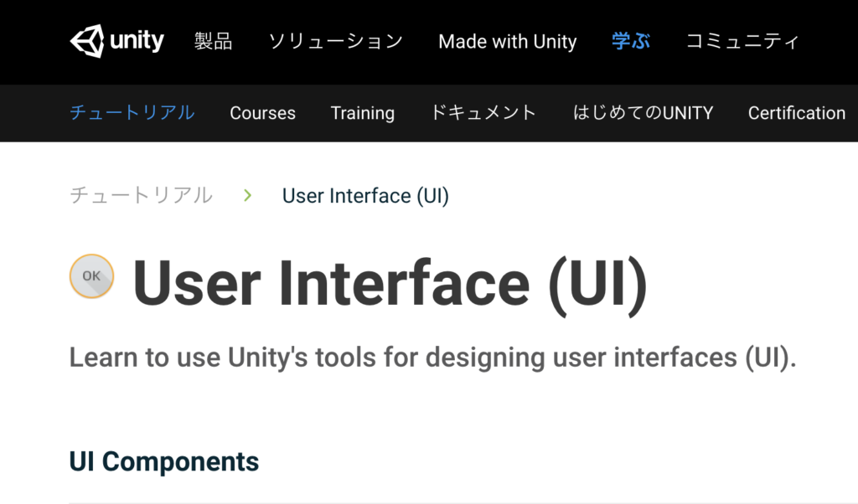Switch to the Courses tab
This screenshot has height=504, width=858.
(x=262, y=113)
